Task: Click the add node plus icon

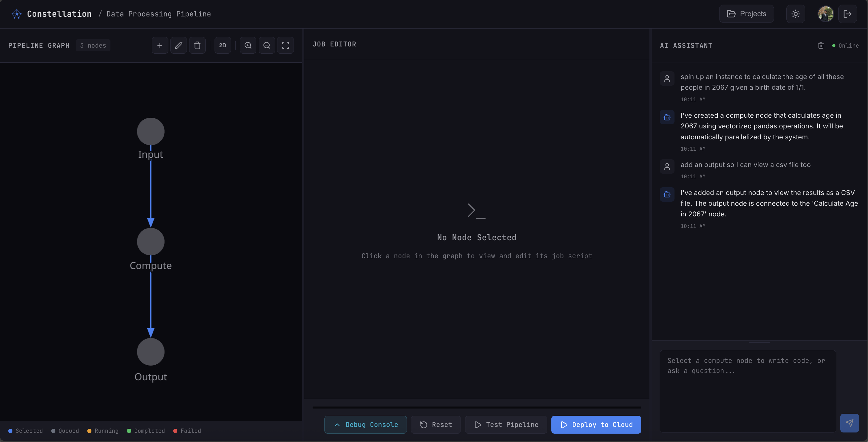Action: coord(160,46)
